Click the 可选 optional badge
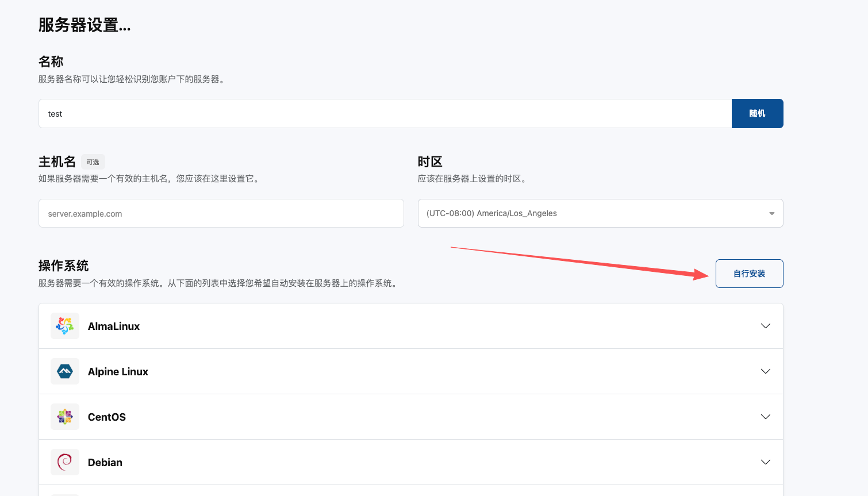The image size is (868, 496). tap(93, 162)
